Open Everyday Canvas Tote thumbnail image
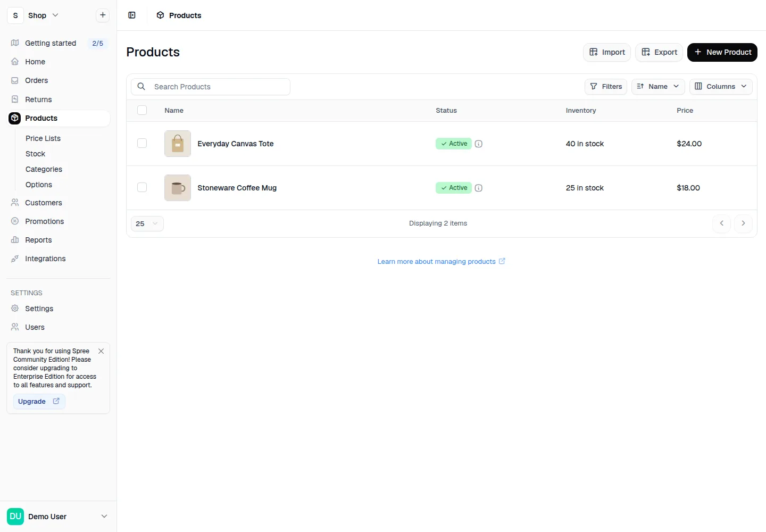 tap(178, 144)
